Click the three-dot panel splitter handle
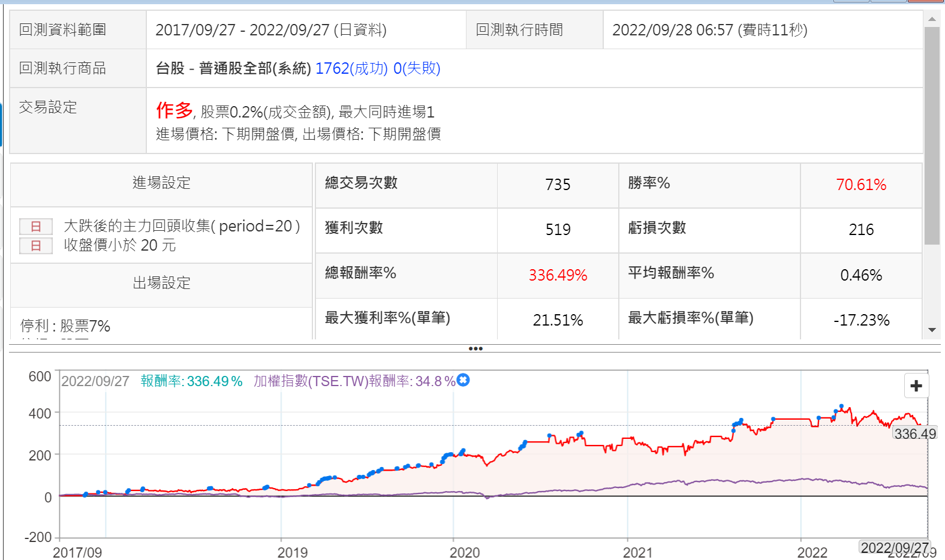 tap(475, 348)
